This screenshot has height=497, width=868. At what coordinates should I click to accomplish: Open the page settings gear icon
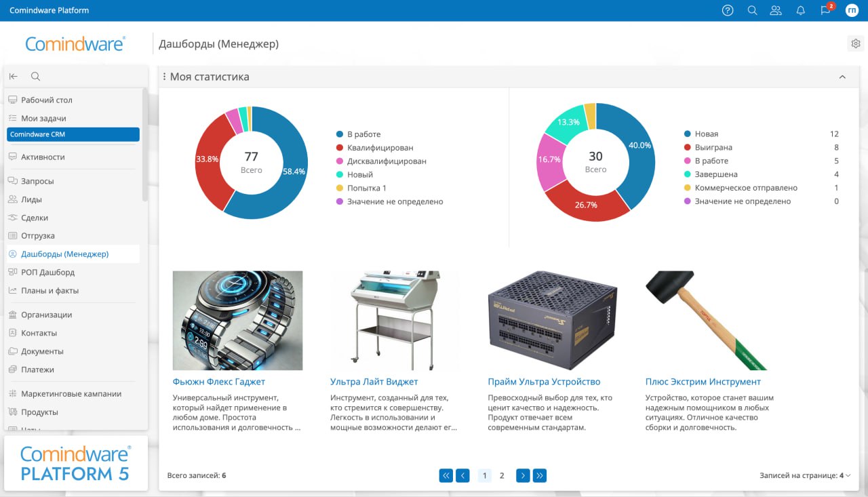click(855, 43)
